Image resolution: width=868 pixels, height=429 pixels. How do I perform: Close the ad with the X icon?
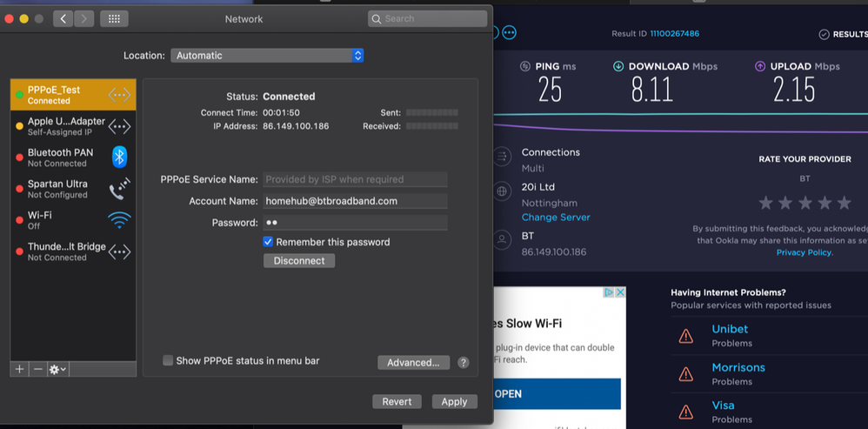pos(620,292)
